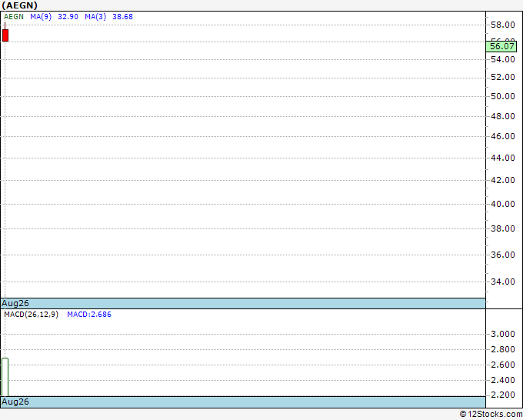Click the red AEGN candlestick
This screenshot has width=523, height=420.
(5, 35)
